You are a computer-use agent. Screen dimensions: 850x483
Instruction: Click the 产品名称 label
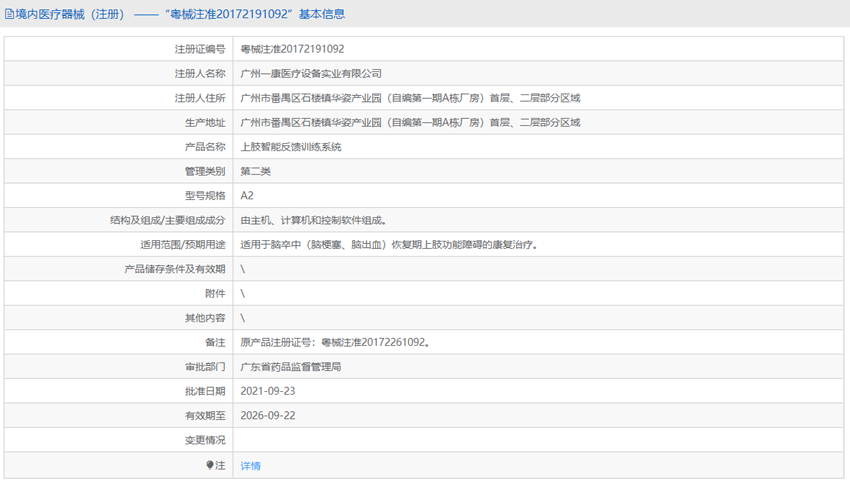205,147
